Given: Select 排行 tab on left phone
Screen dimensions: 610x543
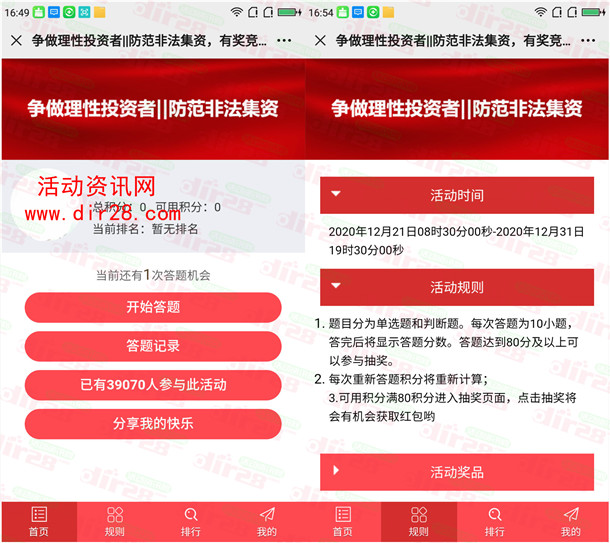Looking at the screenshot, I should (191, 522).
